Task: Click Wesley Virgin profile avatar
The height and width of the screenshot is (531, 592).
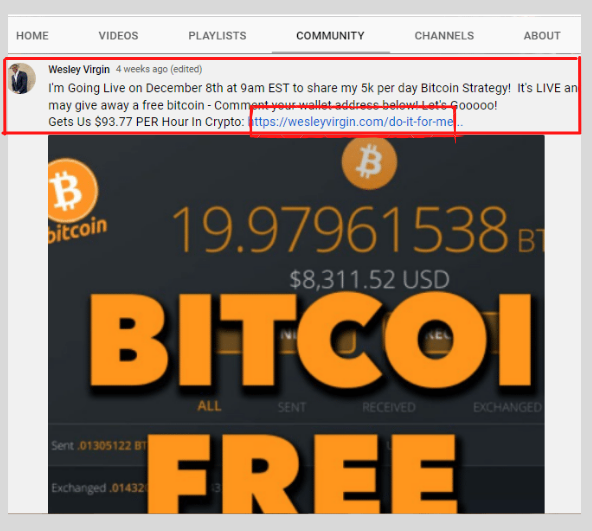Action: click(x=22, y=78)
